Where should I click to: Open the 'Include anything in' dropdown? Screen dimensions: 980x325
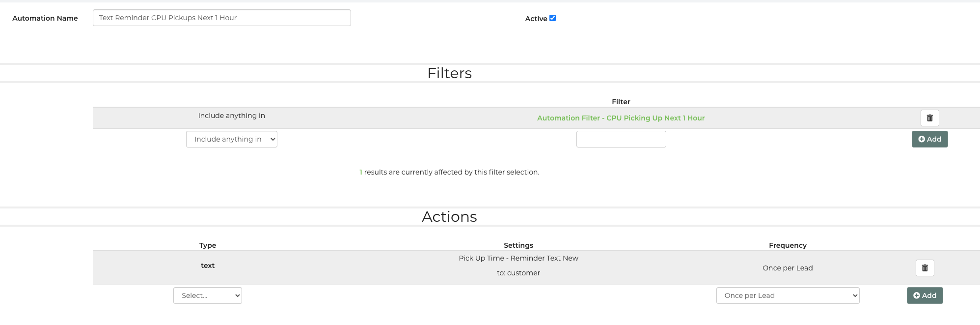pyautogui.click(x=231, y=139)
